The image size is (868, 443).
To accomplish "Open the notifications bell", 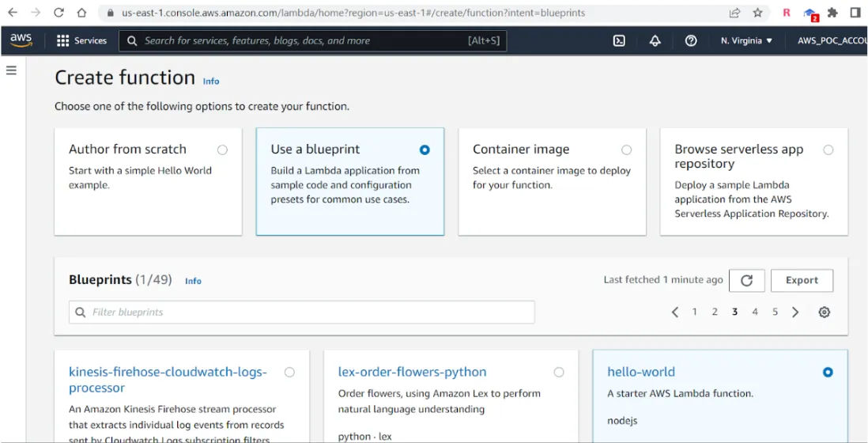I will (x=655, y=40).
